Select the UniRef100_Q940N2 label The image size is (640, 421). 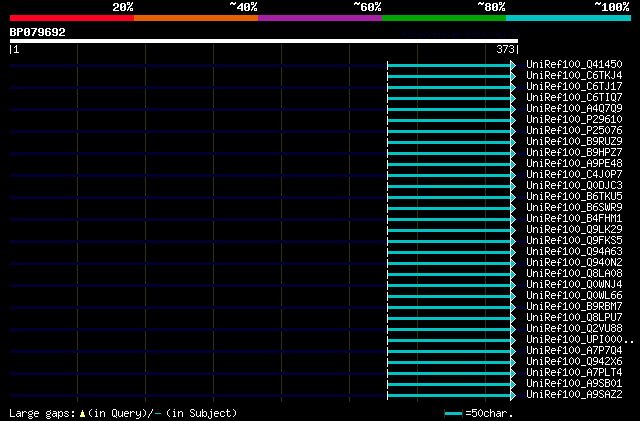click(x=574, y=263)
